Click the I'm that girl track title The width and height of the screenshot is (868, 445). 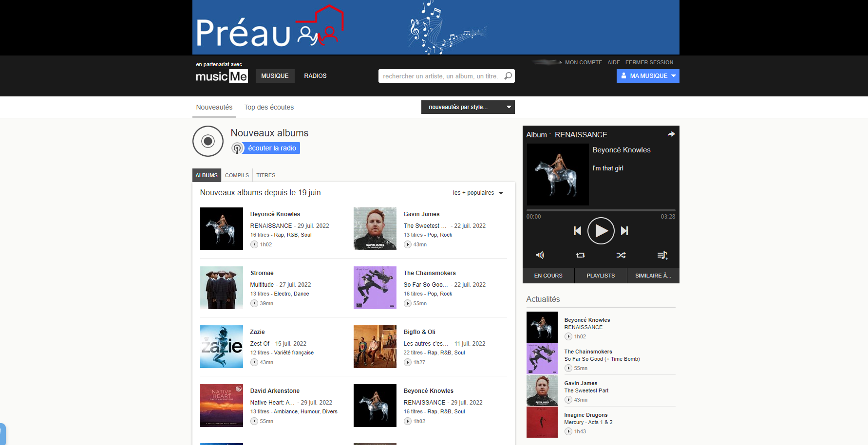click(608, 168)
